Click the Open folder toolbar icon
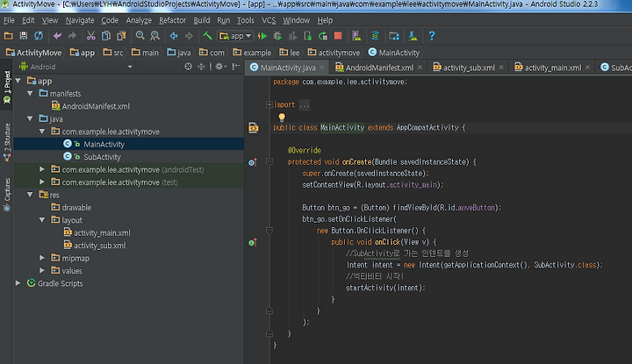Image resolution: width=632 pixels, height=364 pixels. pos(8,36)
